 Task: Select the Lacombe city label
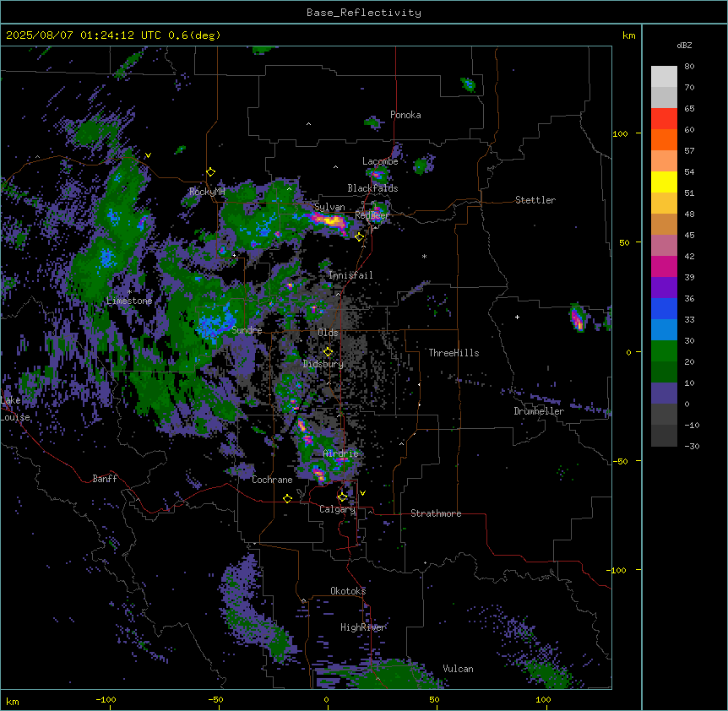pyautogui.click(x=380, y=161)
